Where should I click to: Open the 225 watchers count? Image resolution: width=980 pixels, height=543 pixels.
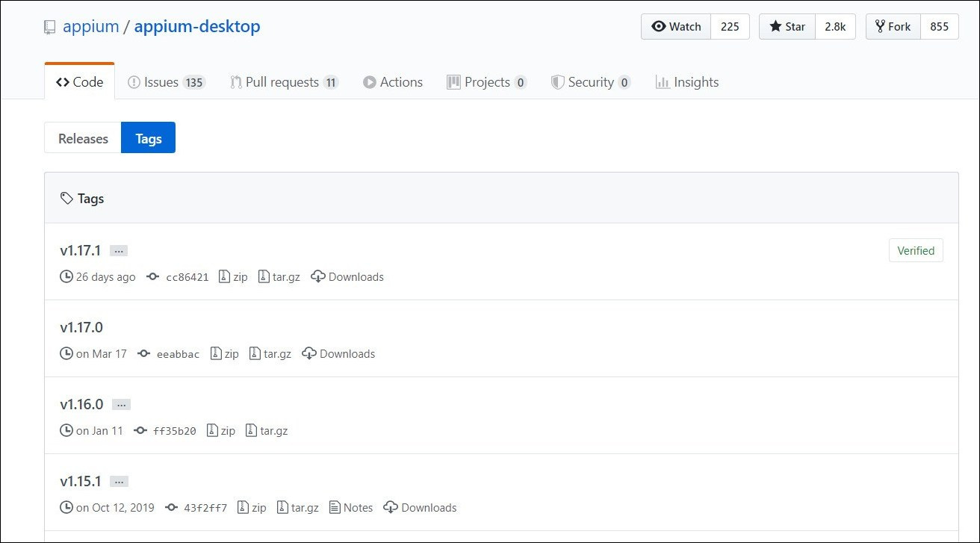click(730, 26)
